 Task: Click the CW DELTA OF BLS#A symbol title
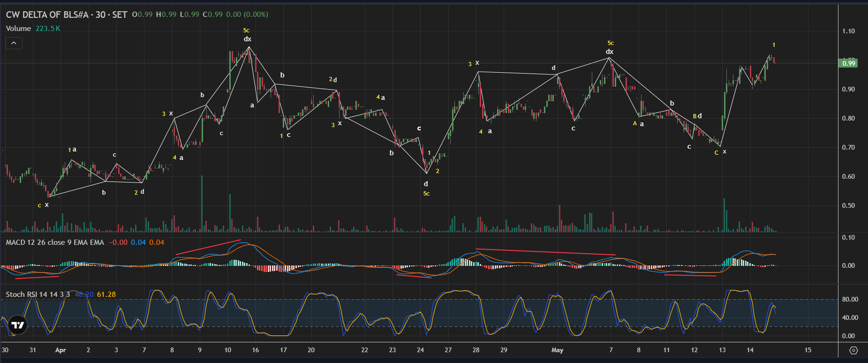47,15
